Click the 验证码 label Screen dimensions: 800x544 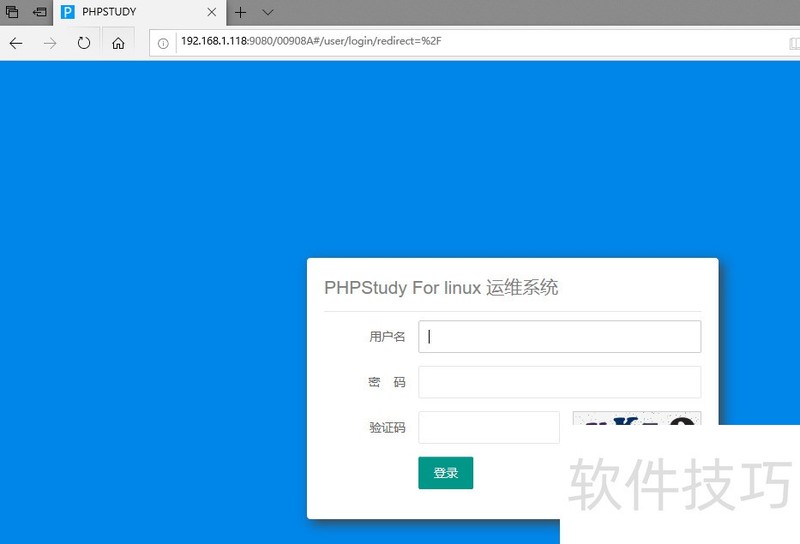tap(387, 428)
